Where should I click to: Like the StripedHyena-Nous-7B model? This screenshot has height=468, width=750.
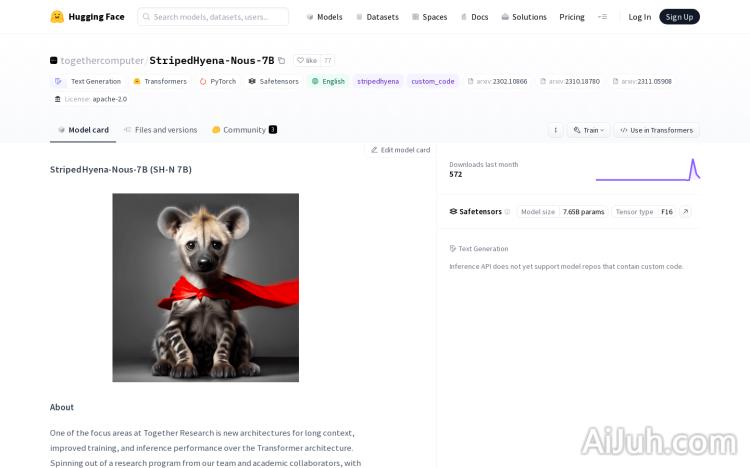[306, 61]
